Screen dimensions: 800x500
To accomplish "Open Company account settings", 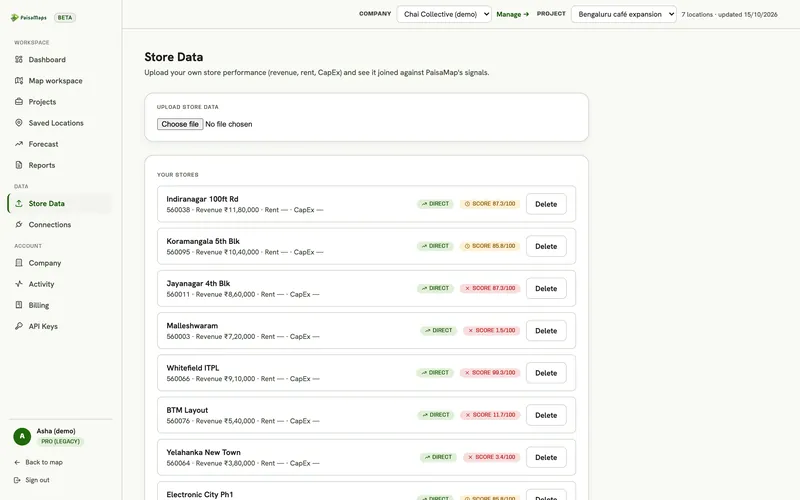I will pyautogui.click(x=60, y=263).
